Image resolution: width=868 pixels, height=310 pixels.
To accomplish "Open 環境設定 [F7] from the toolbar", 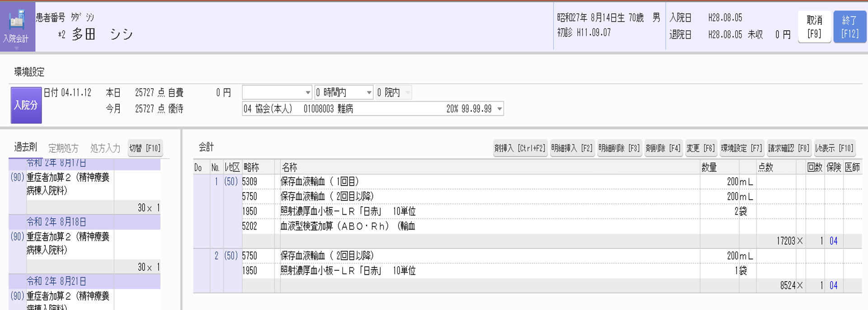I will (741, 148).
